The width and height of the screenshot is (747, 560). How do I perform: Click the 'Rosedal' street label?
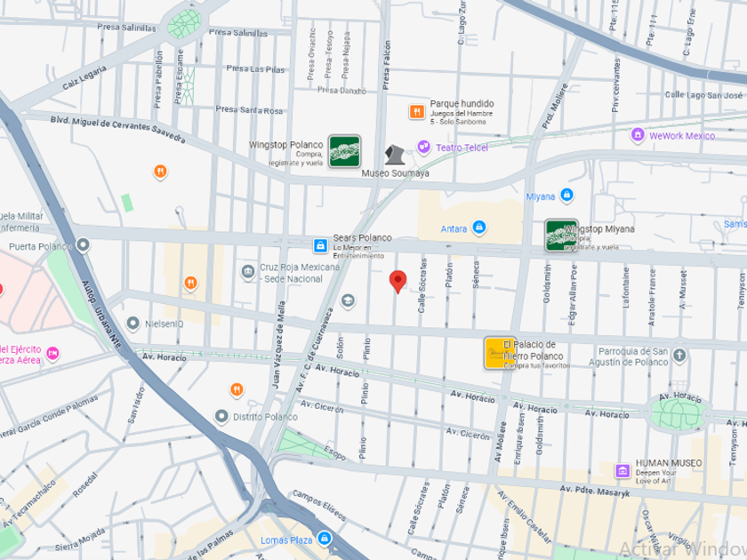(x=84, y=484)
